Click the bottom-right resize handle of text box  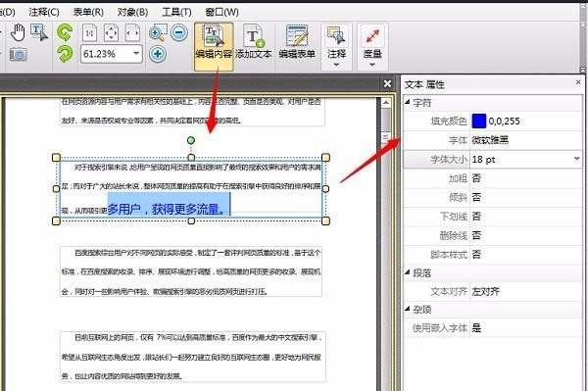[326, 220]
